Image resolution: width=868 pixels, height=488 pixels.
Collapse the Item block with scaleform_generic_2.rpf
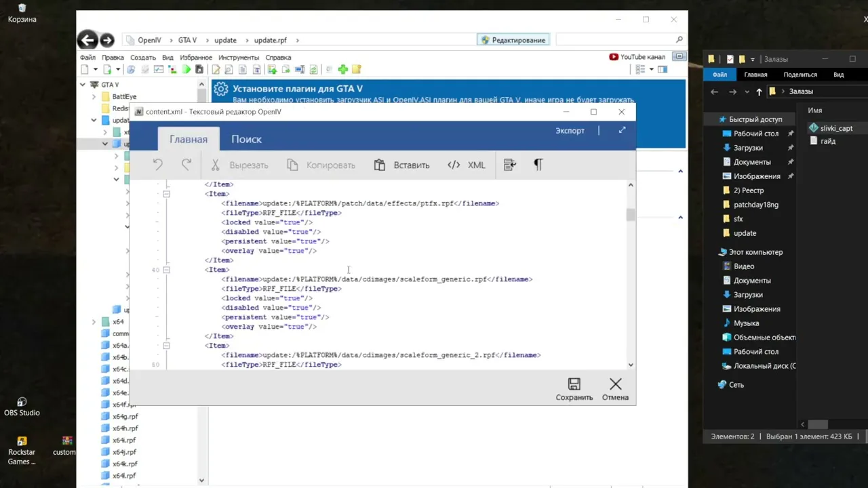pyautogui.click(x=166, y=346)
